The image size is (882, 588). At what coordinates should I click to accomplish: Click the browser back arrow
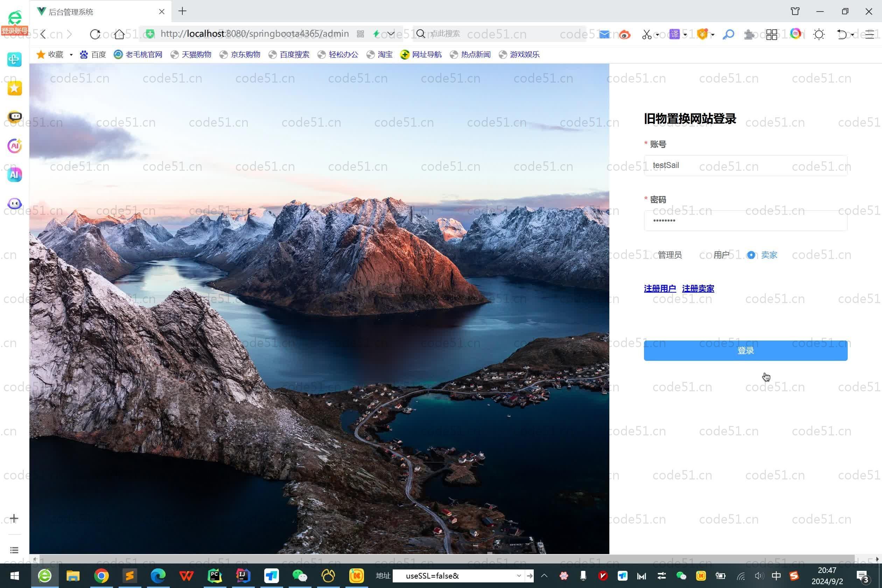pos(43,34)
